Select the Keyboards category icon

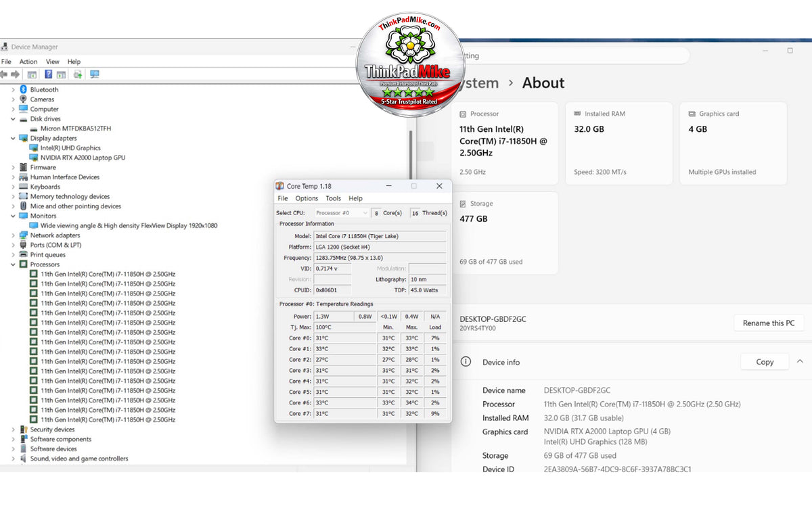[23, 187]
